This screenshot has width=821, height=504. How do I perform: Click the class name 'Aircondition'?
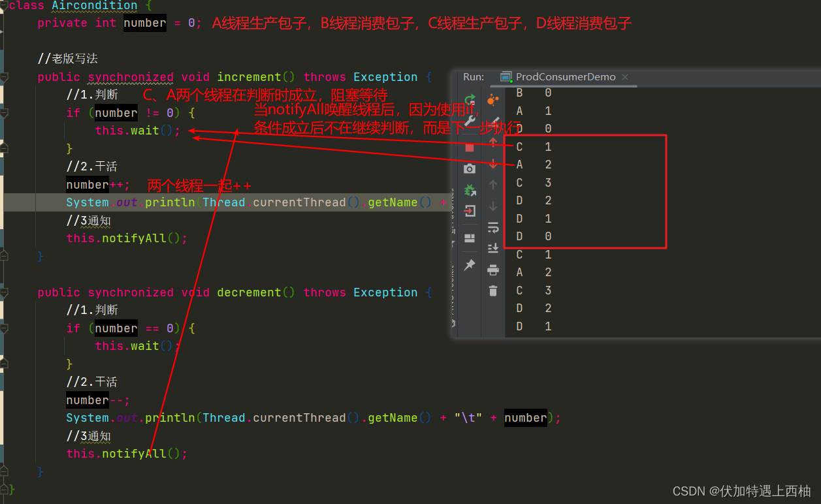(x=95, y=6)
